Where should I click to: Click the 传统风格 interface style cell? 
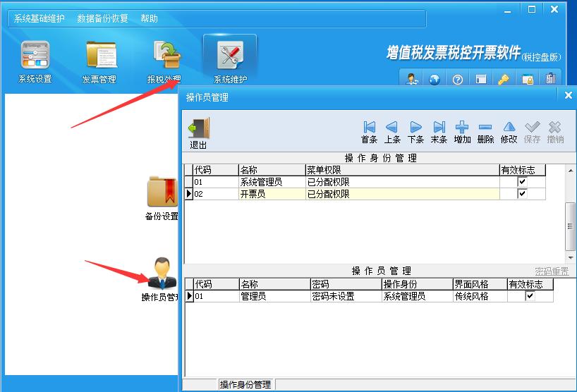(480, 296)
